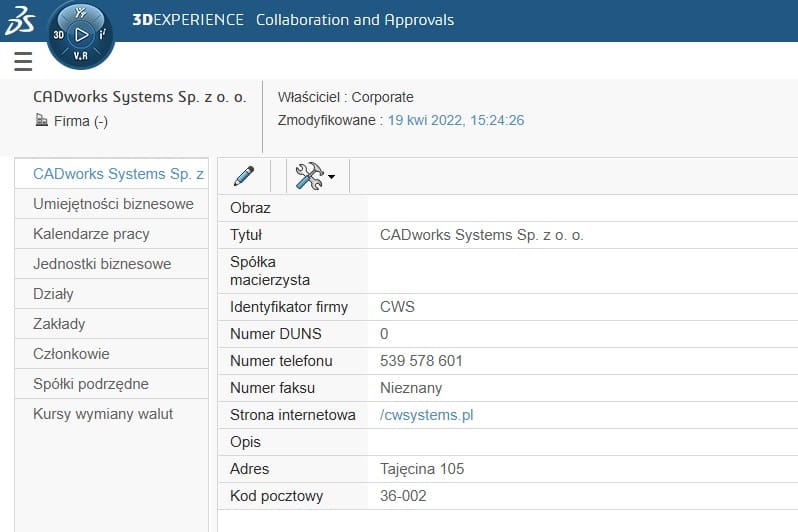Open Zakłady section
The image size is (798, 532).
111,324
